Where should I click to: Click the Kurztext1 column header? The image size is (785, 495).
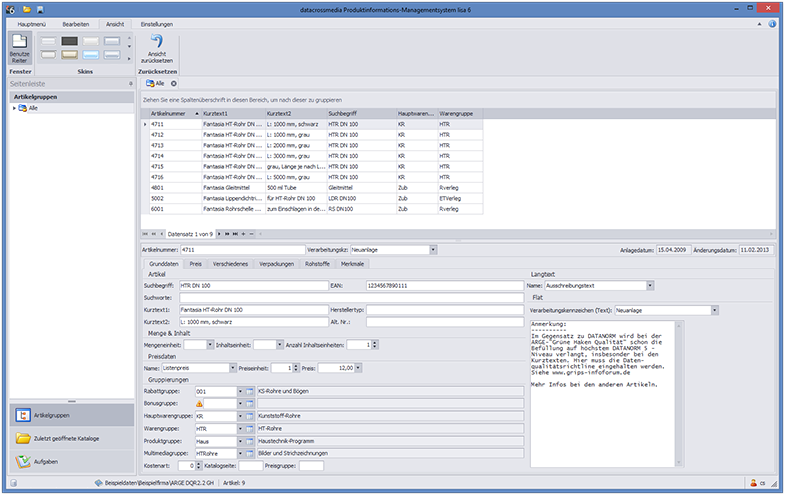[233, 114]
